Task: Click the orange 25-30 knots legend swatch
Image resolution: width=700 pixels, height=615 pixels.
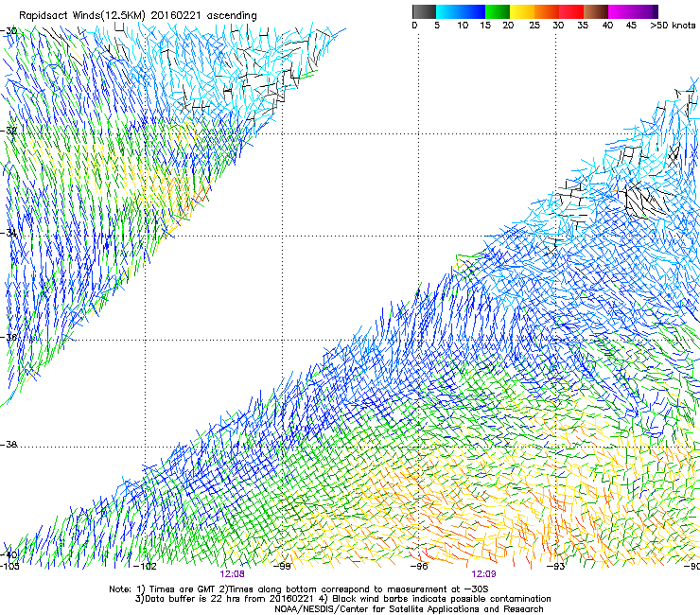Action: (x=547, y=11)
